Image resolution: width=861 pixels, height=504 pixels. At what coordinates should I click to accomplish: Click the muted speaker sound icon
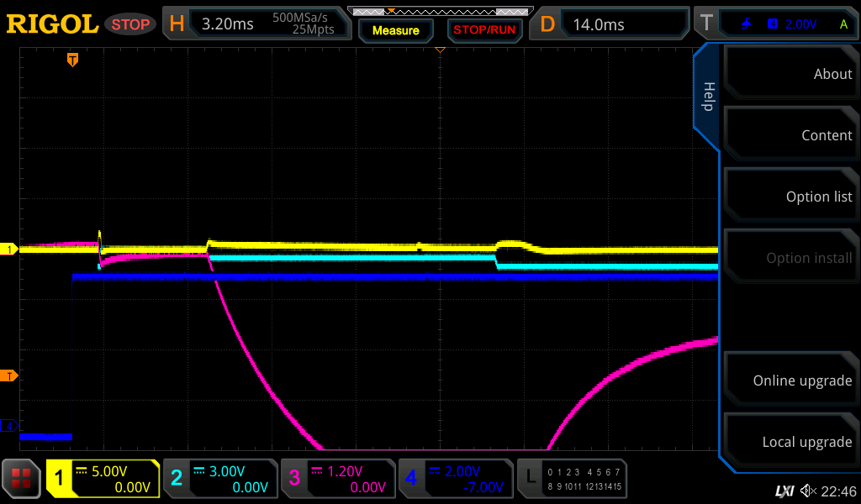click(808, 491)
